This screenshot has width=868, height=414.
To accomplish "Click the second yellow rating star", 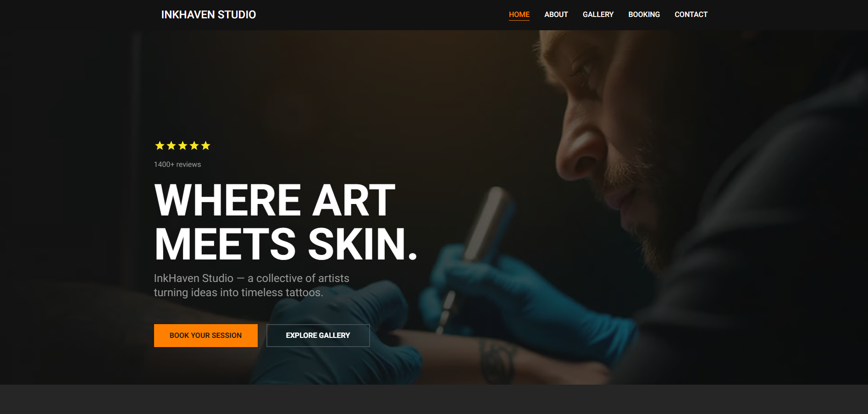I will coord(171,146).
